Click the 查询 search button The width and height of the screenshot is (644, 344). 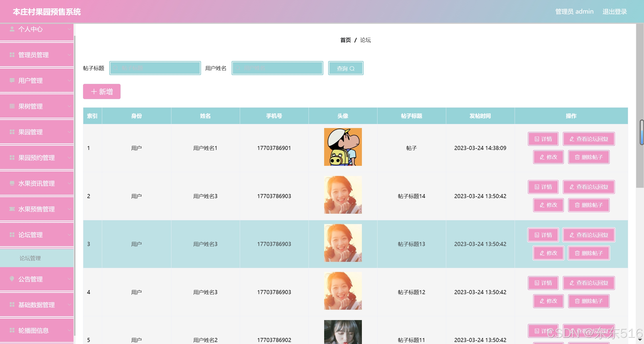click(346, 68)
